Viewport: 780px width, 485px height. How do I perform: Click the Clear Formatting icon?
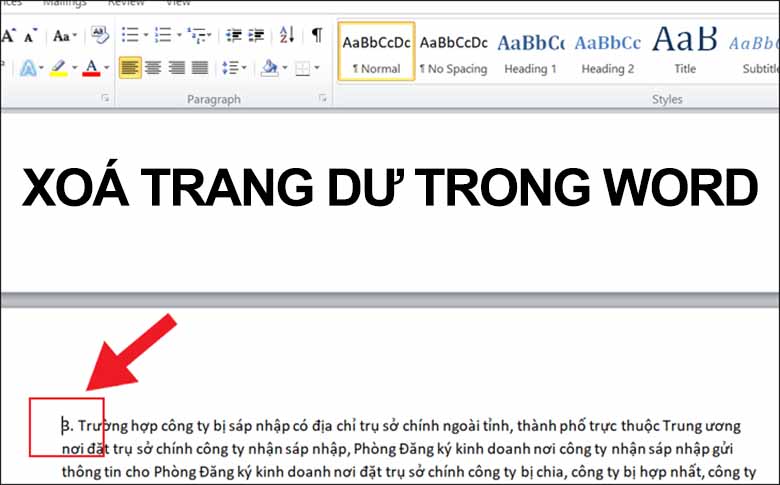point(99,35)
